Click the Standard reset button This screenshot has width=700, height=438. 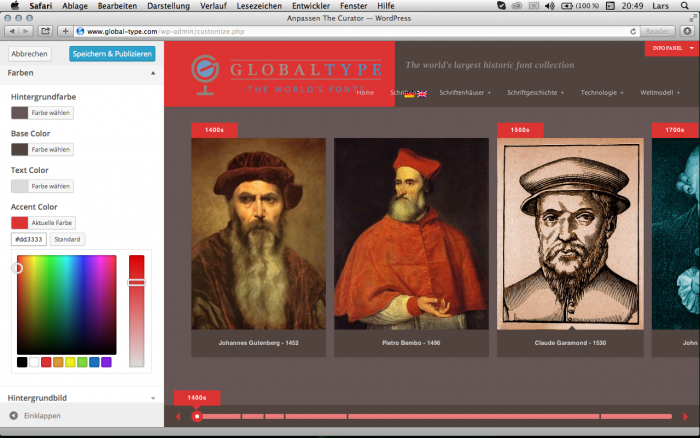click(x=67, y=239)
